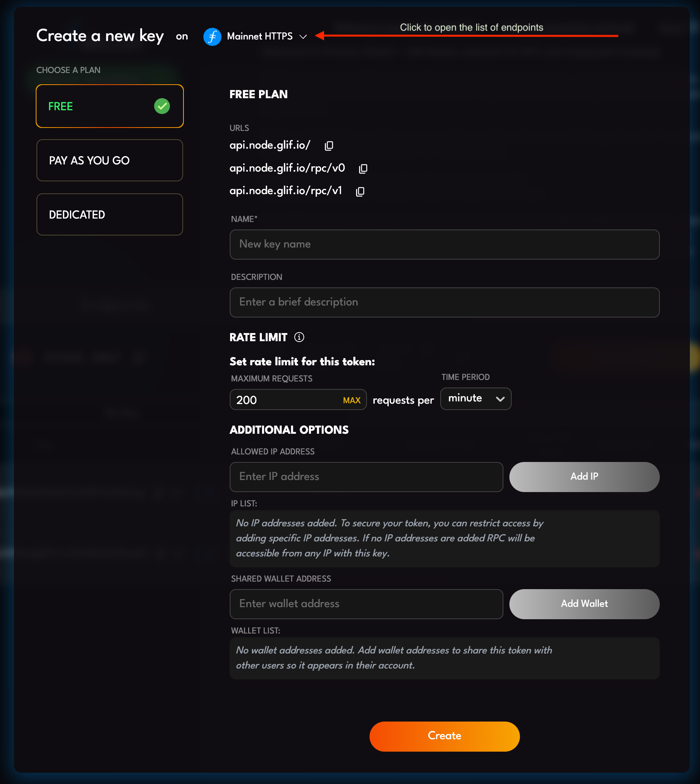Expand the minute time period dropdown

(x=476, y=399)
